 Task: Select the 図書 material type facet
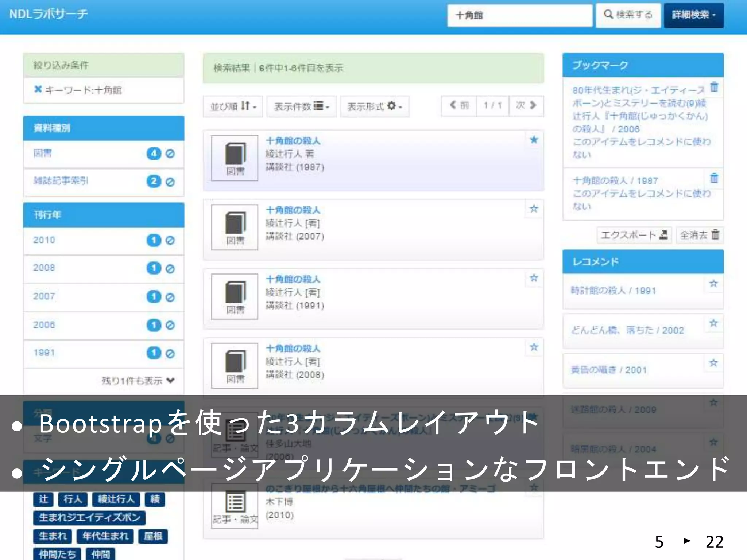coord(43,153)
